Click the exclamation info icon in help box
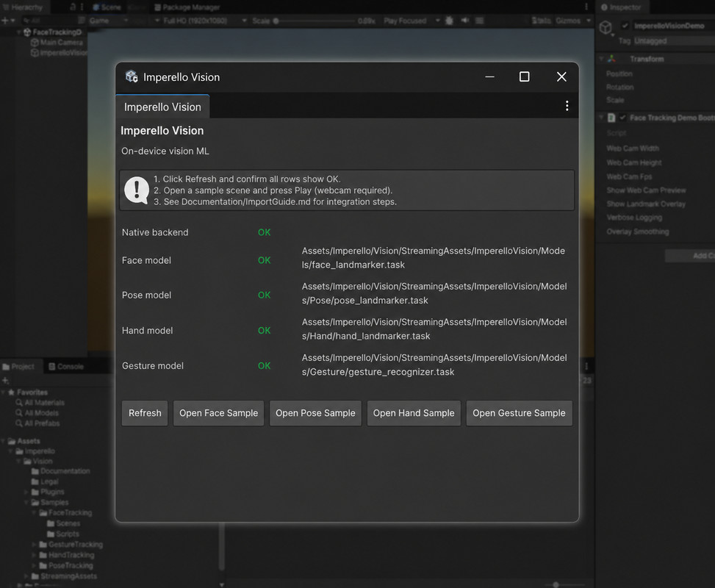715x588 pixels. pos(137,190)
